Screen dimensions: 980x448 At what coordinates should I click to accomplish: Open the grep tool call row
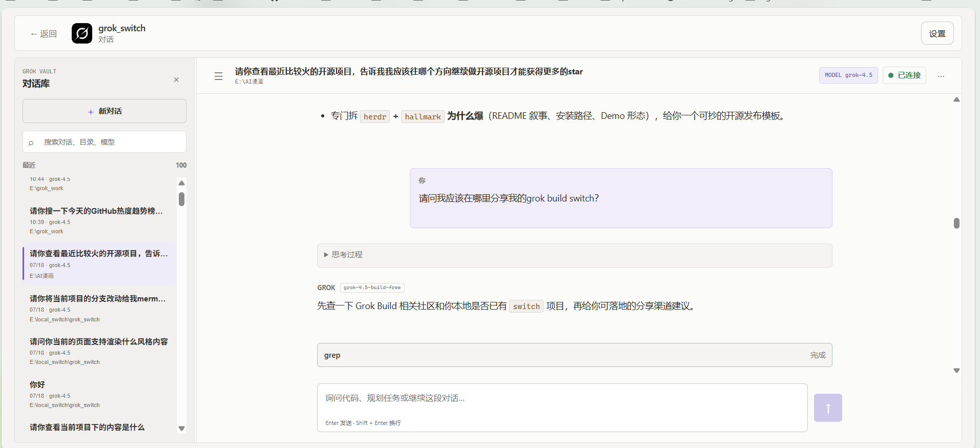(x=574, y=355)
